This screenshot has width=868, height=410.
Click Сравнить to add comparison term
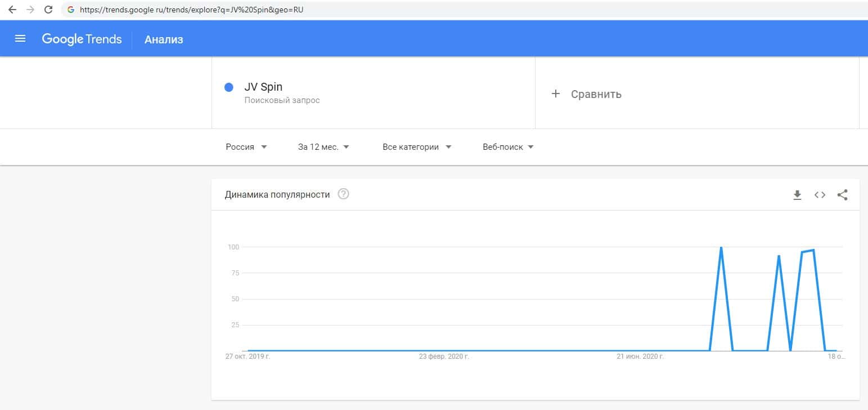[596, 94]
